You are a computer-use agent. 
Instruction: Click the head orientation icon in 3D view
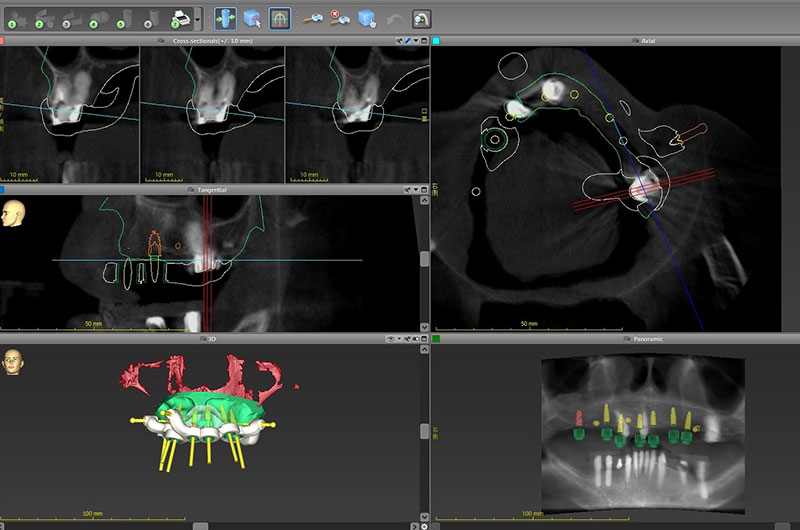[x=13, y=361]
